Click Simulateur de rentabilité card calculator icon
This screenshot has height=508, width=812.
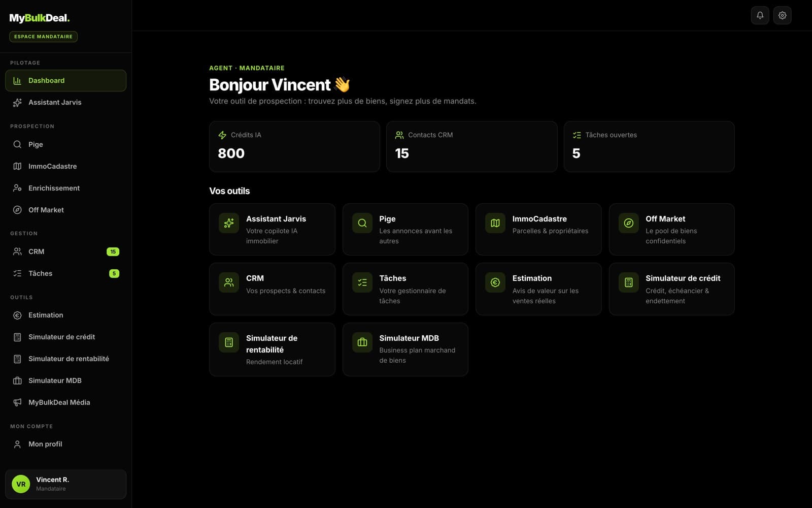pos(229,342)
